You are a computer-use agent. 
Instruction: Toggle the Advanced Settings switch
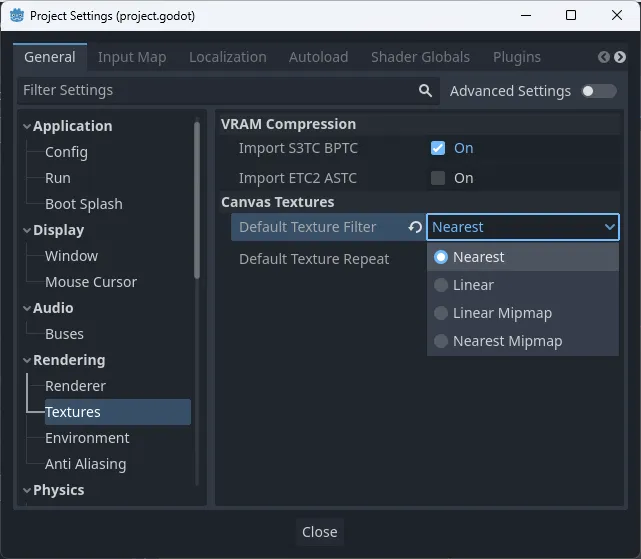click(599, 91)
